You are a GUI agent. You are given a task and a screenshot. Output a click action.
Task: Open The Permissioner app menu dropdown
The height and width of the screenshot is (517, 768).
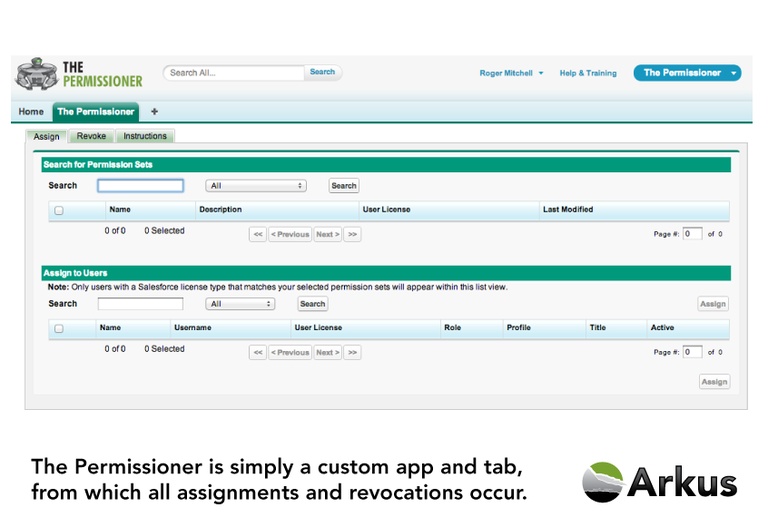point(687,73)
